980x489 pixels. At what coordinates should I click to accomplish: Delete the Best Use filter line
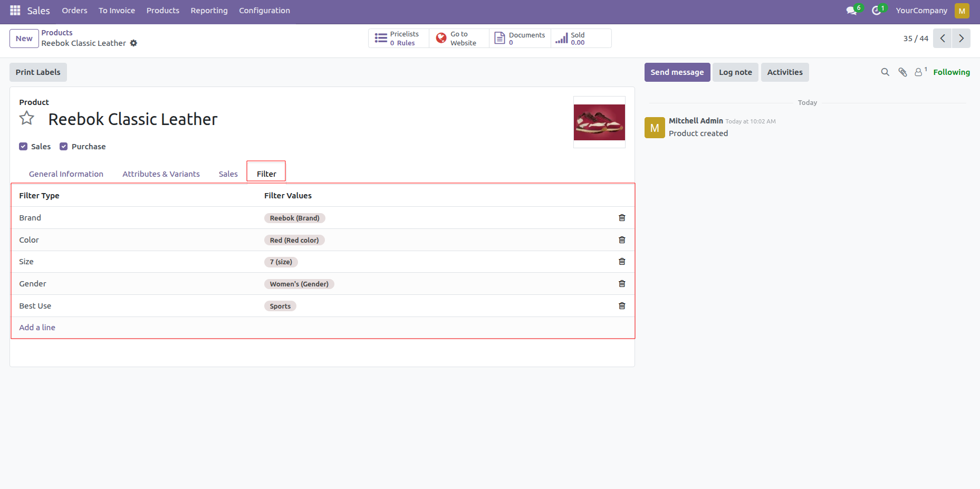[622, 306]
